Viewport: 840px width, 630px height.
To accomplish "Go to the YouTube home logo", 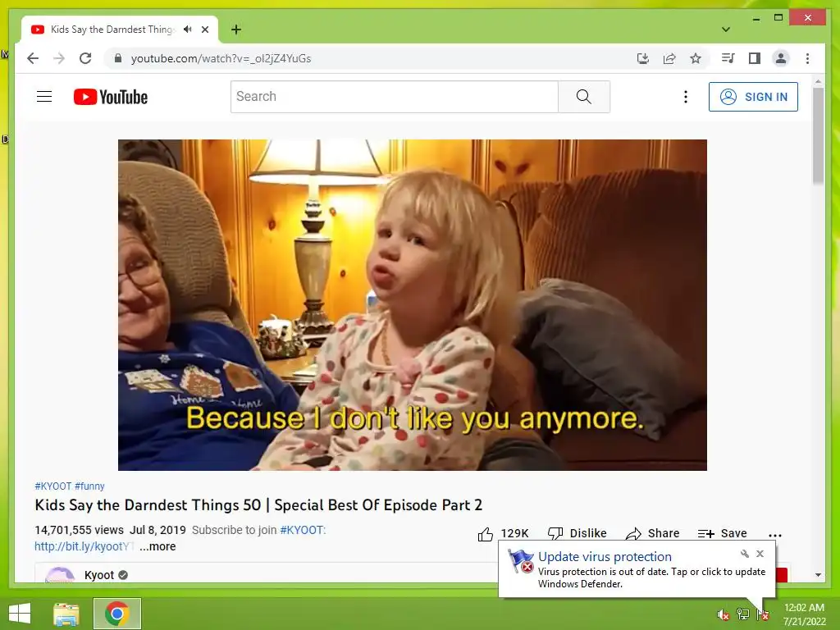I will (111, 97).
